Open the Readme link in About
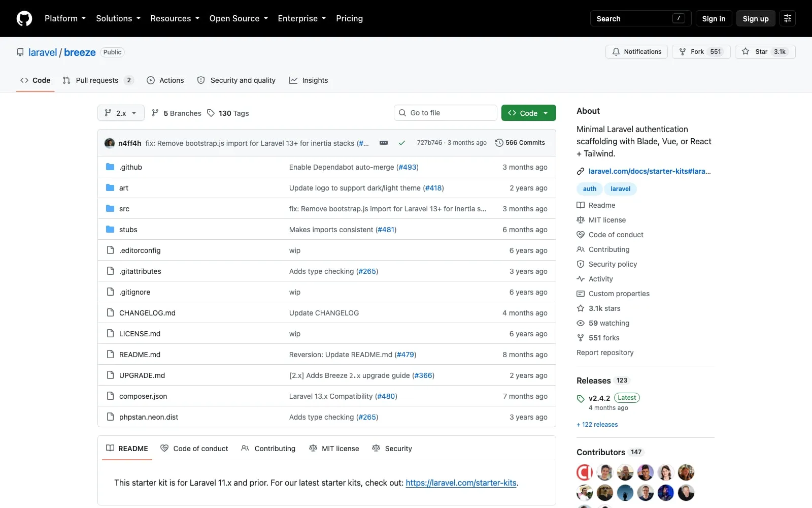This screenshot has height=508, width=812. tap(596, 205)
